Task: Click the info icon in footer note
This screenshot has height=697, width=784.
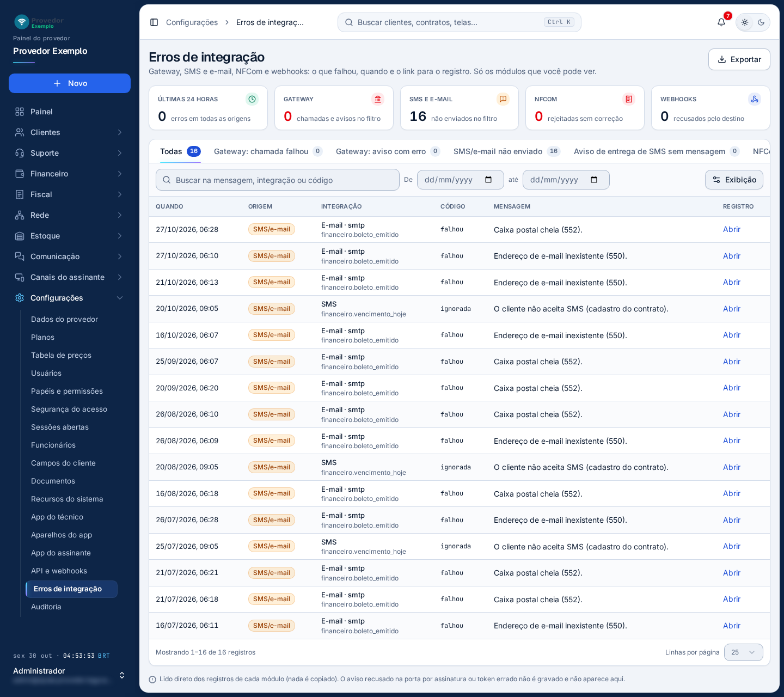Action: tap(152, 680)
